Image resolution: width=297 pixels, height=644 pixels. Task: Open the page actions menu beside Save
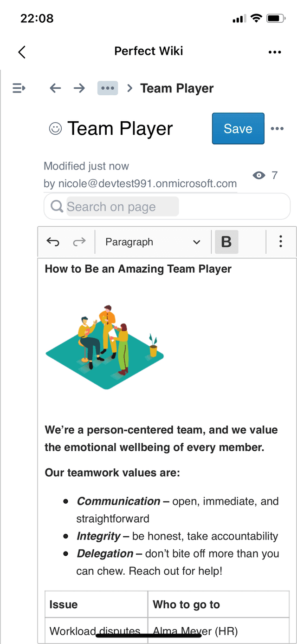pos(277,129)
